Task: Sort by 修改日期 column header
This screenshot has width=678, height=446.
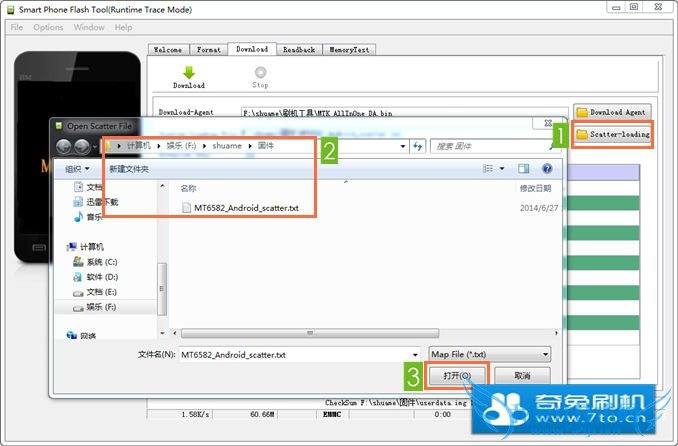Action: tap(535, 188)
